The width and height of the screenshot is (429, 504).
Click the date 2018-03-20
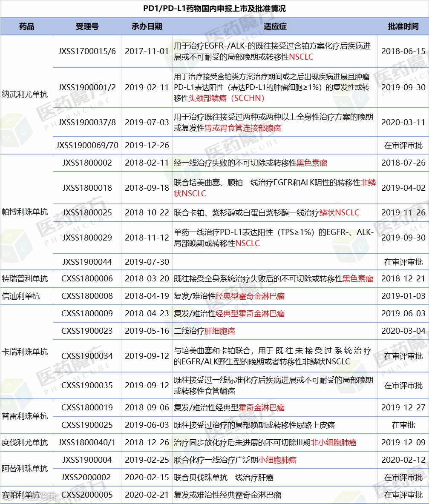(x=147, y=278)
